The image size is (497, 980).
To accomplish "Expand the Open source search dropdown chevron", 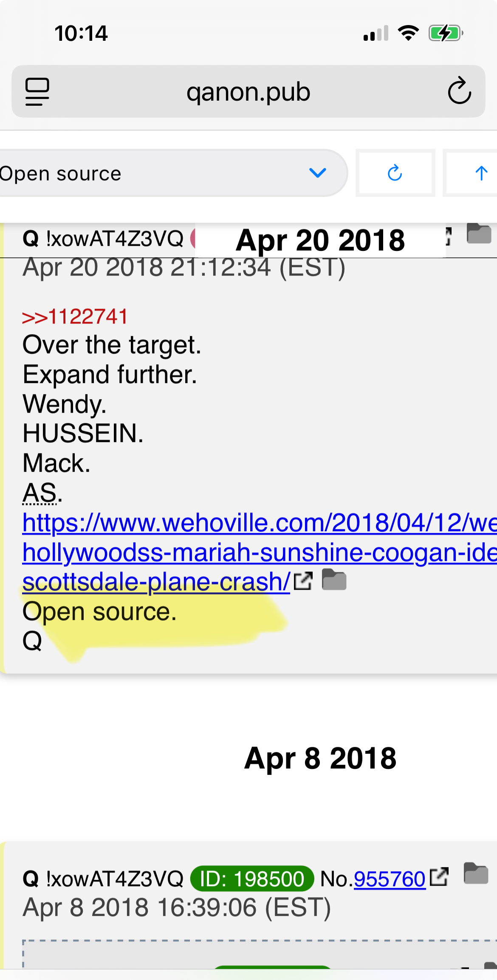I will [318, 173].
